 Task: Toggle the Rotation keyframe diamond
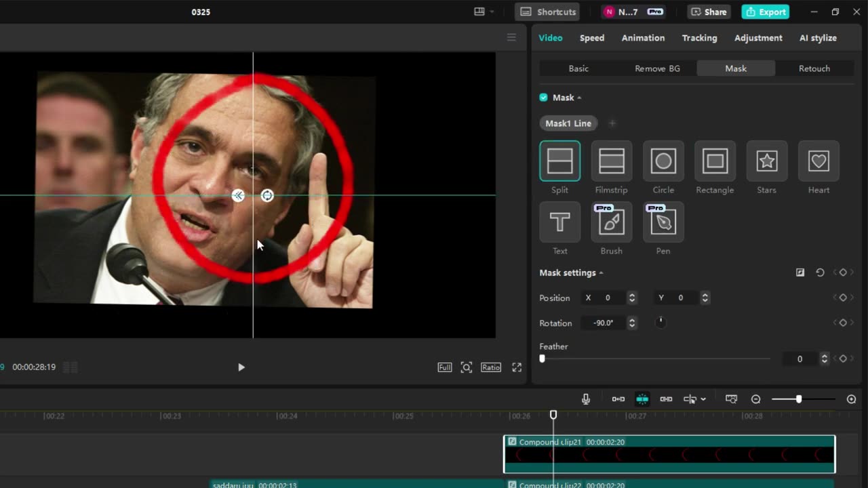[843, 323]
